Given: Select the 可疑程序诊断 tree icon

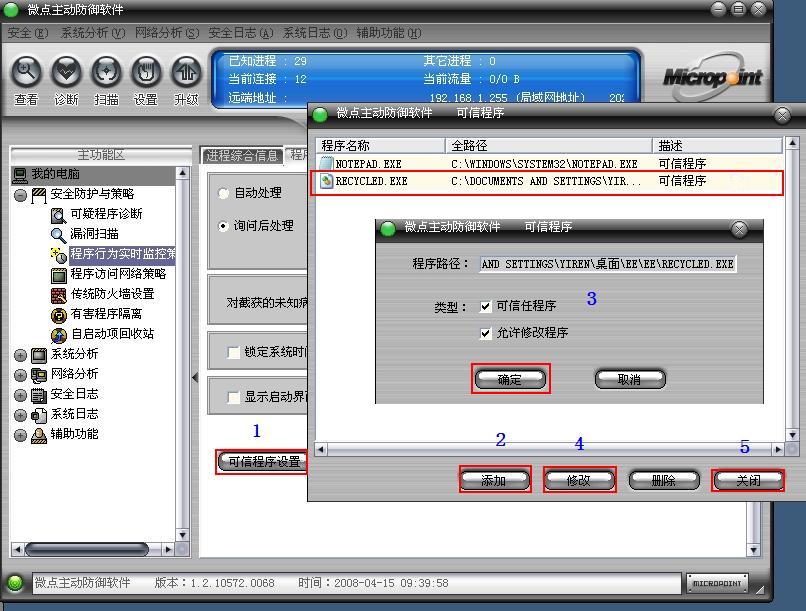Looking at the screenshot, I should [x=59, y=215].
